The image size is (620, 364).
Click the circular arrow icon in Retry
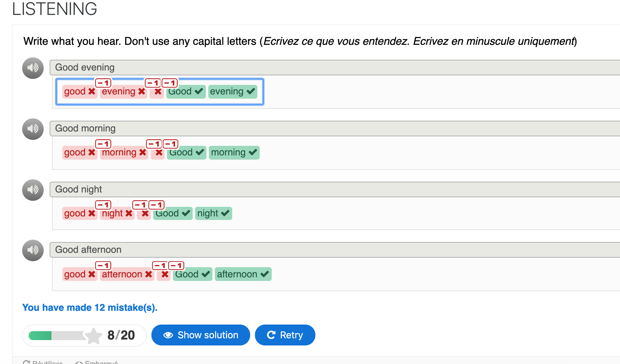point(271,335)
